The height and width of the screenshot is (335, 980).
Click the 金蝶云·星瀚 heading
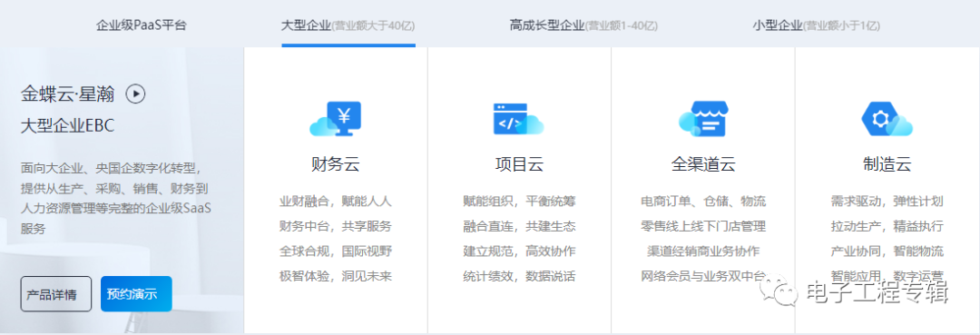(x=67, y=94)
